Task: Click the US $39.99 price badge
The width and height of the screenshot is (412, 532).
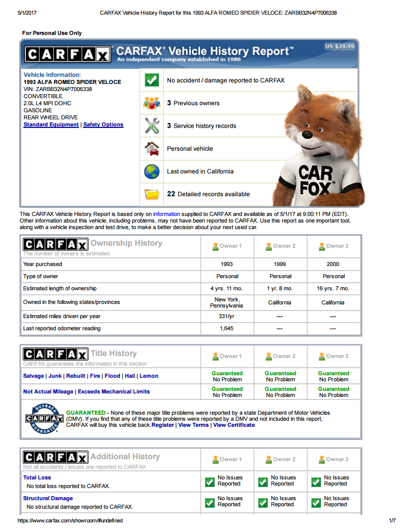Action: (x=339, y=47)
